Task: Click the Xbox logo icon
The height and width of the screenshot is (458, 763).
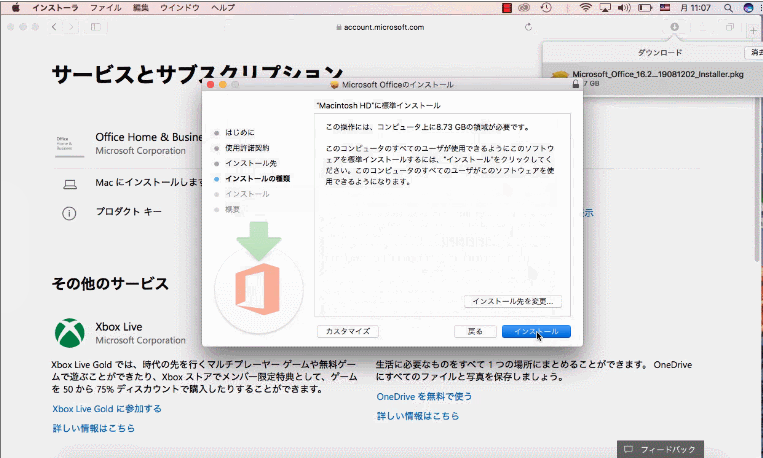Action: click(70, 333)
